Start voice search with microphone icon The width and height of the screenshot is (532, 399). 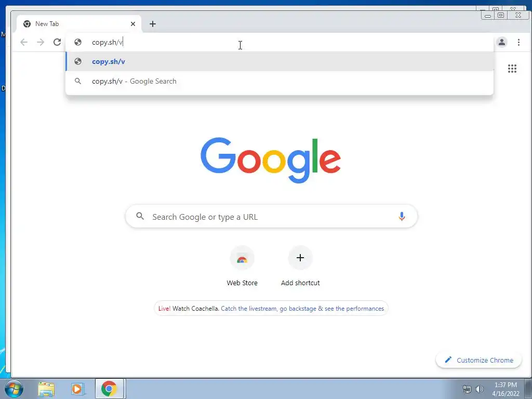[x=402, y=217]
